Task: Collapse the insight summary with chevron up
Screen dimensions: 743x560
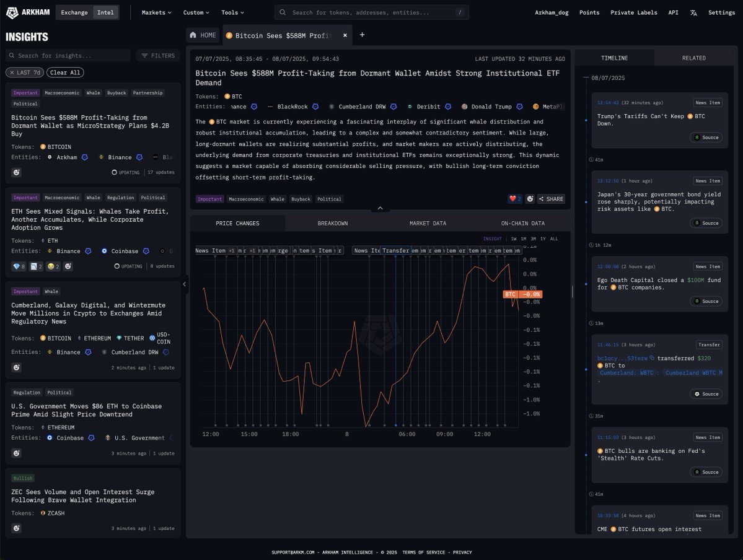Action: pyautogui.click(x=380, y=208)
